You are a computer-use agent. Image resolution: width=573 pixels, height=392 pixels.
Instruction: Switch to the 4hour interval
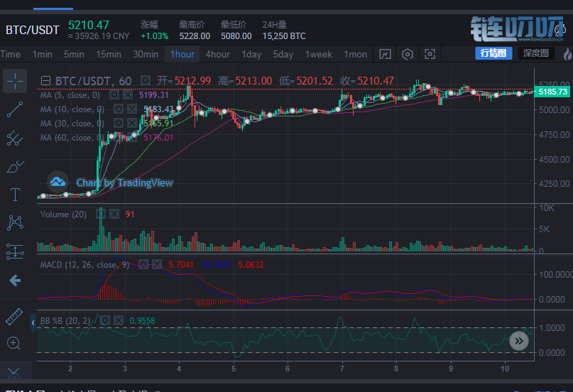217,54
